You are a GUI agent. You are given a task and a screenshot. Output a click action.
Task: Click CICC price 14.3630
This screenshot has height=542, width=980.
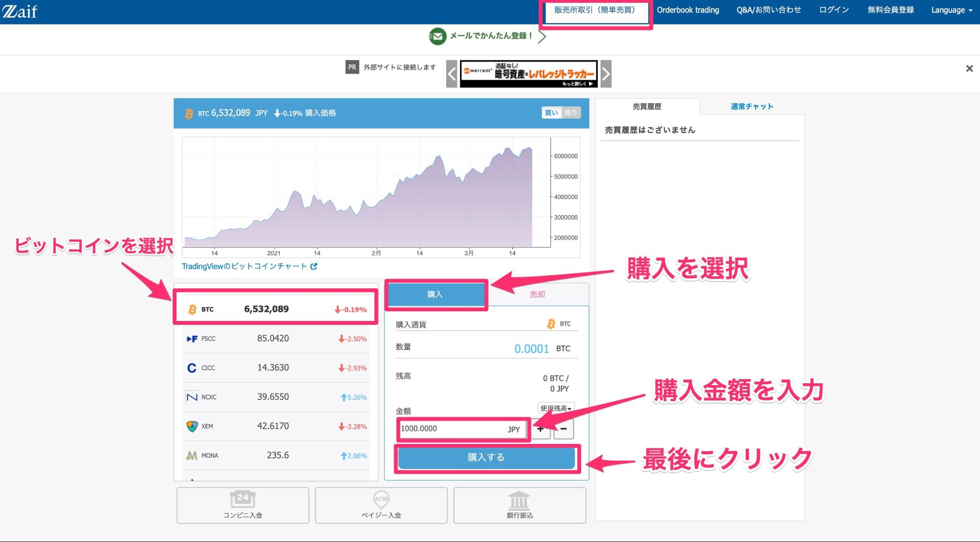pyautogui.click(x=273, y=368)
